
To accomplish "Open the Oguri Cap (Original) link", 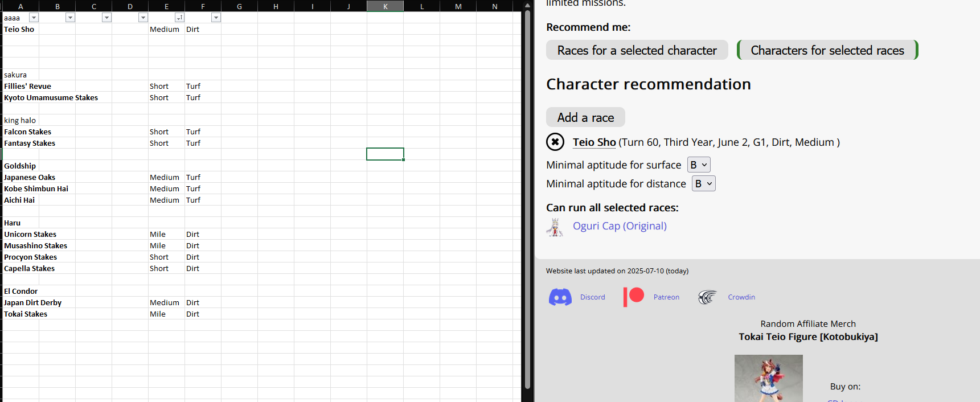I will [620, 226].
